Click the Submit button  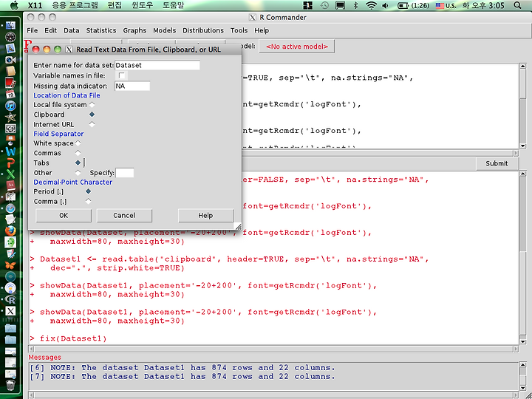(497, 163)
